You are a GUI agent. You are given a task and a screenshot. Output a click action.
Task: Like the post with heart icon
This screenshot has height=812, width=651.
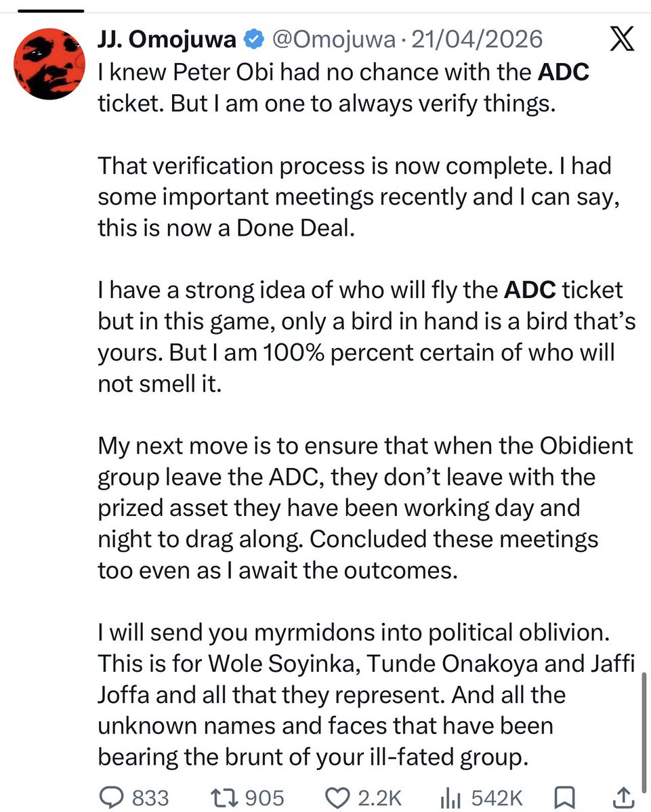coord(337,798)
